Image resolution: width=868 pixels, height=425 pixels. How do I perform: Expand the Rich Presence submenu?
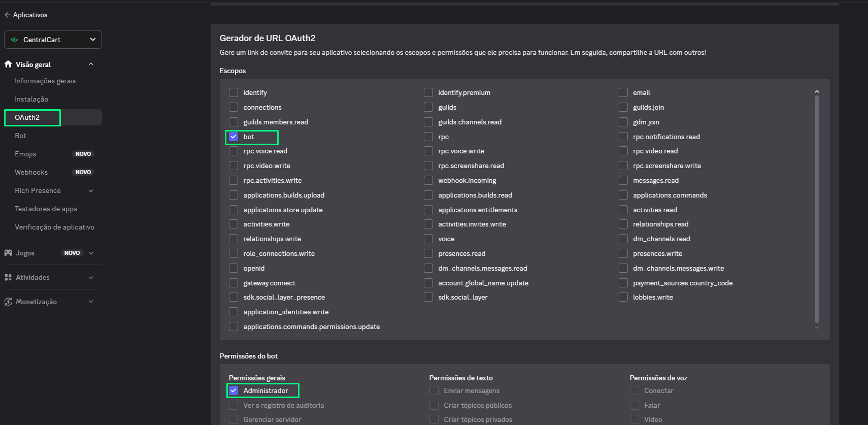(91, 190)
